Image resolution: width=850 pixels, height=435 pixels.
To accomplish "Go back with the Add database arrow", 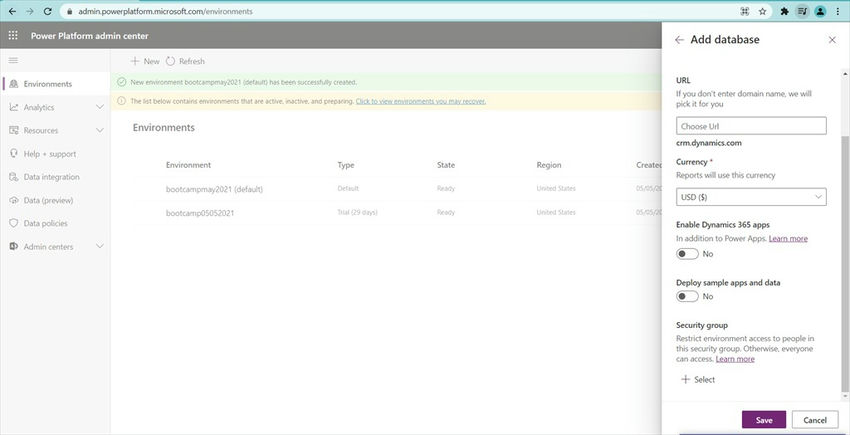I will tap(679, 40).
